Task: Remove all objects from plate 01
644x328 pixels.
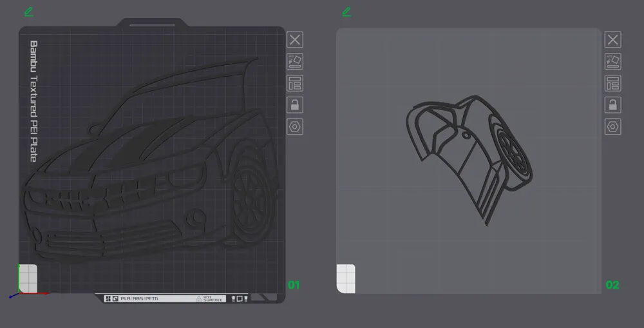Action: [x=295, y=40]
